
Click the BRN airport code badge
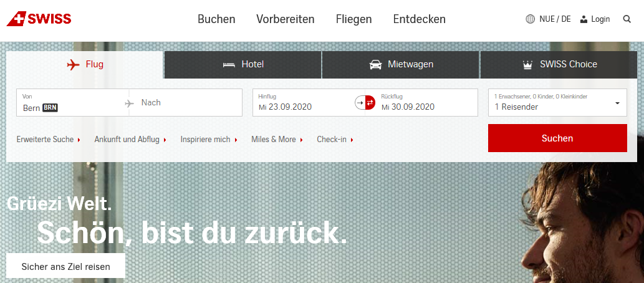point(50,108)
